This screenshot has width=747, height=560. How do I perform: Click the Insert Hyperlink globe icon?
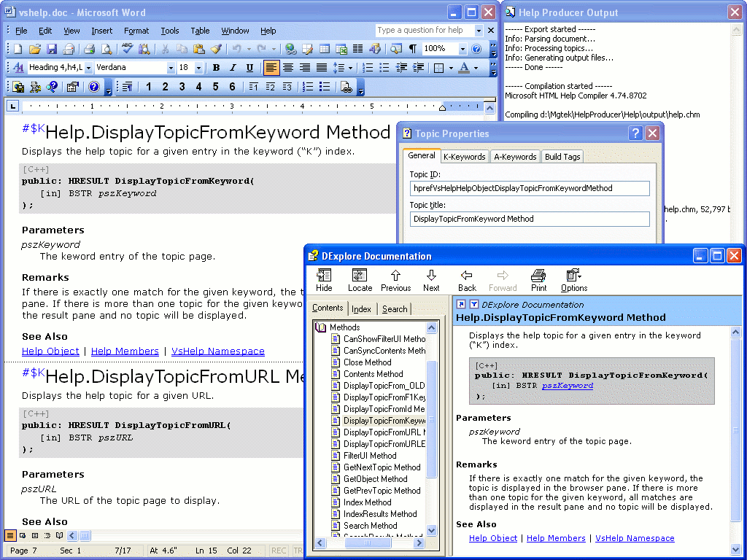[x=290, y=49]
